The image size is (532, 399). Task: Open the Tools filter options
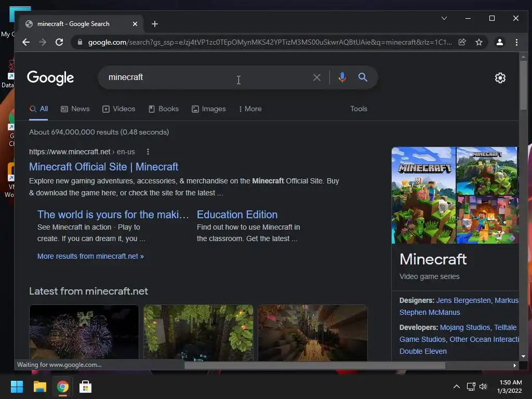[x=358, y=109]
